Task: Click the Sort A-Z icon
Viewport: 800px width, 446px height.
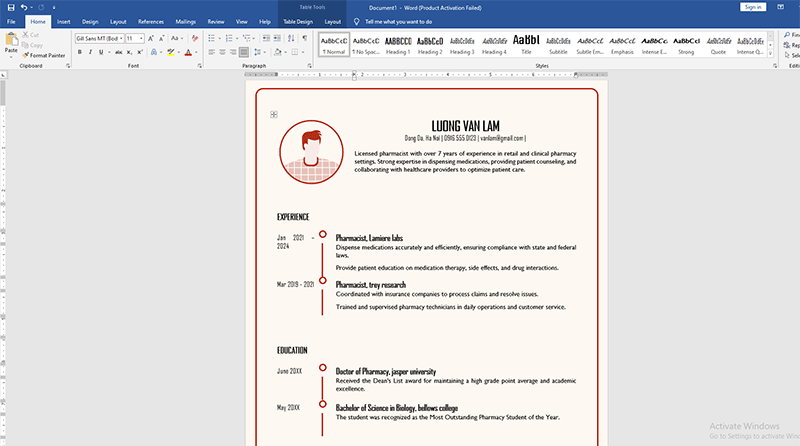Action: pyautogui.click(x=291, y=38)
